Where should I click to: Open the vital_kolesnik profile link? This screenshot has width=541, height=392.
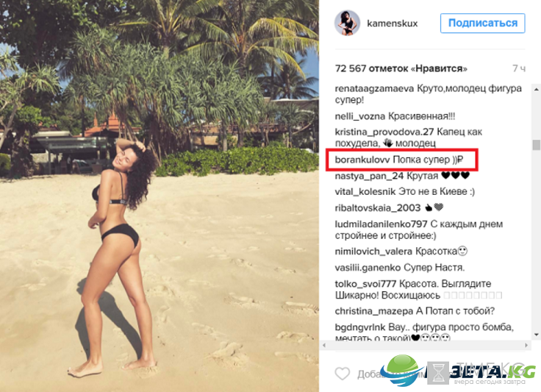click(365, 191)
